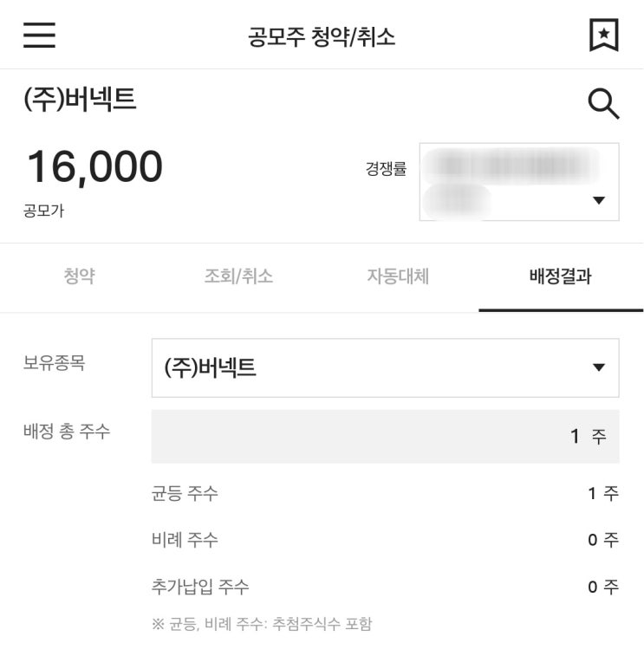Select the 균등 주수 row
Viewport: 644px width, 656px height.
[385, 493]
